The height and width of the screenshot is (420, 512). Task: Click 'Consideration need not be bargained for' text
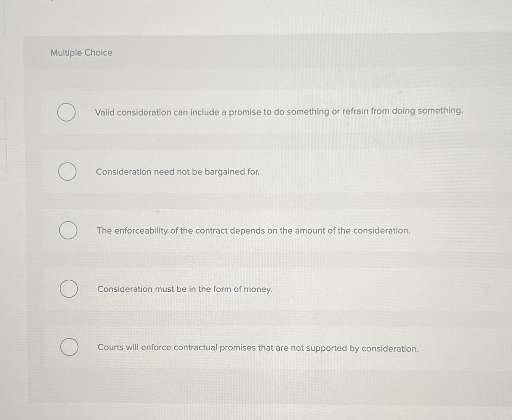tap(177, 172)
